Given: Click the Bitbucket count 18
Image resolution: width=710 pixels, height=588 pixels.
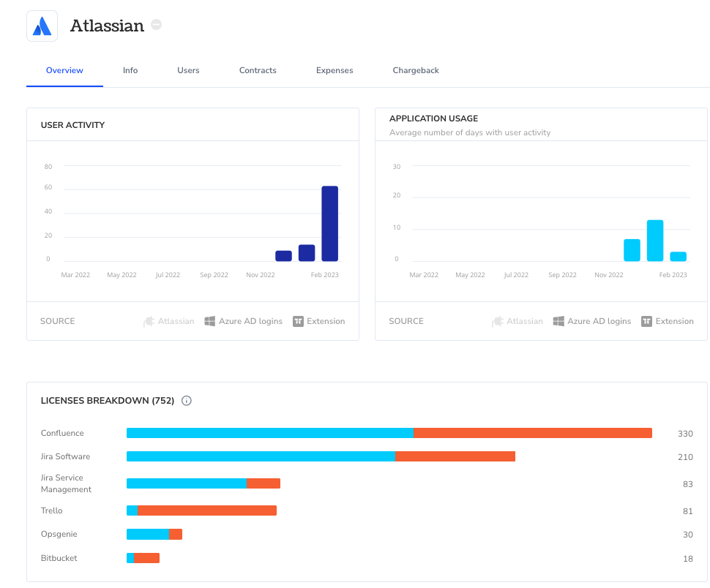Looking at the screenshot, I should click(x=688, y=559).
